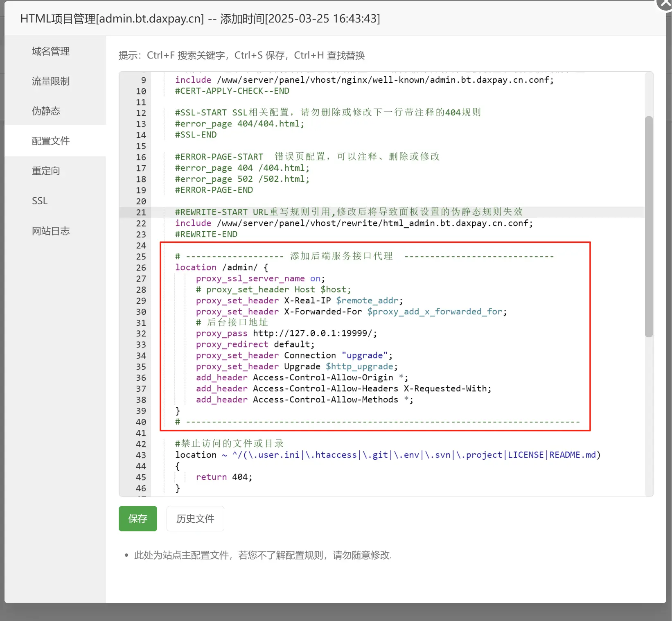The width and height of the screenshot is (672, 621).
Task: Click the #禁止访问的文件或目录 comment
Action: click(x=230, y=444)
